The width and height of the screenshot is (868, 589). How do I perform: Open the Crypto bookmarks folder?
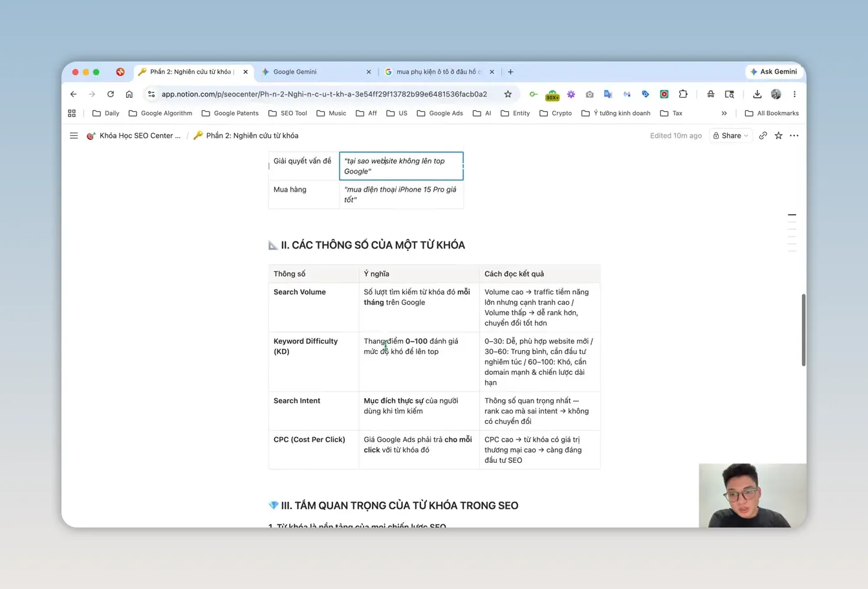tap(556, 113)
